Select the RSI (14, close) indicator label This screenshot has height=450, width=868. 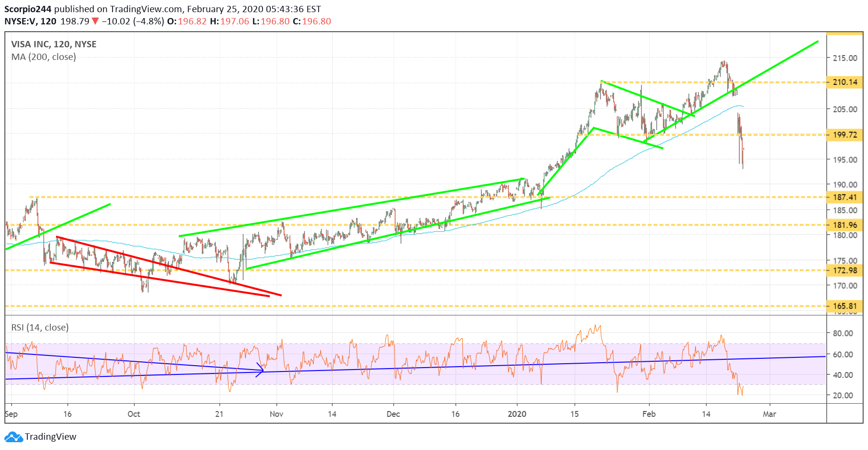pos(40,328)
